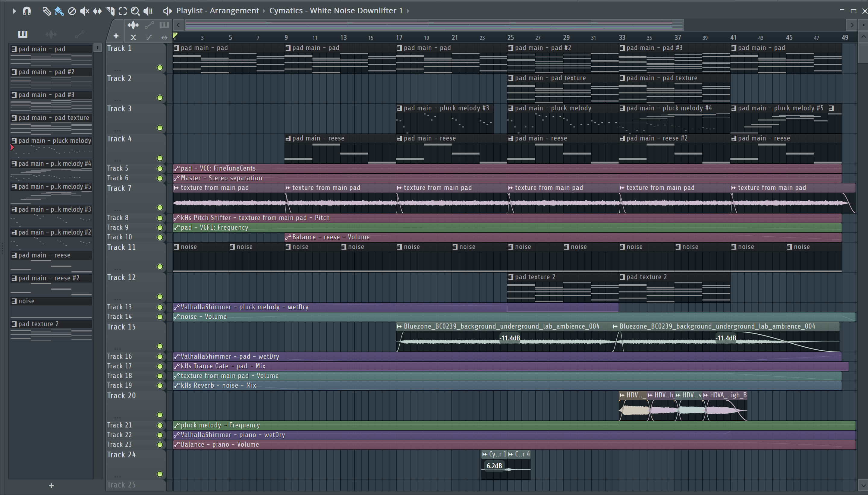This screenshot has height=495, width=868.
Task: Mute Track 1 using its green light
Action: click(x=160, y=68)
